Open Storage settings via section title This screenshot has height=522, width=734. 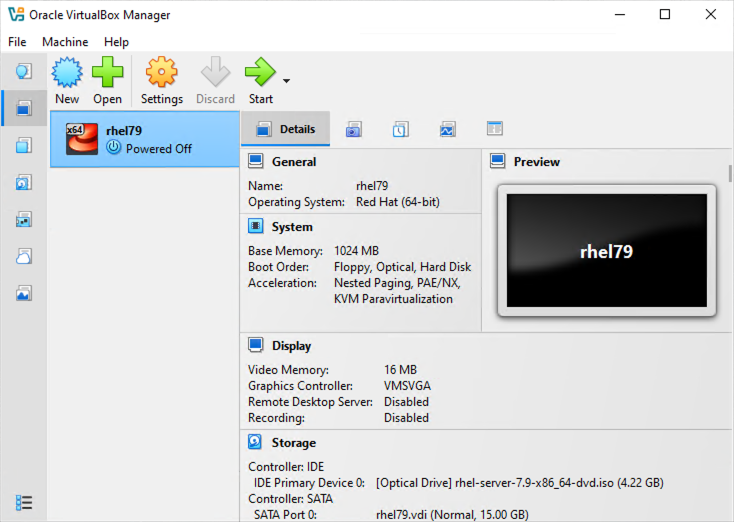(294, 443)
